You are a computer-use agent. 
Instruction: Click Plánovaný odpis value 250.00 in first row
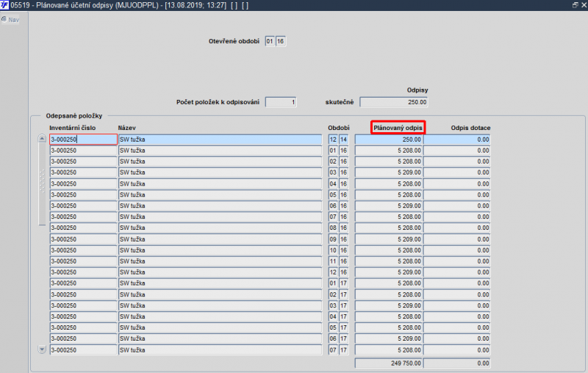(389, 140)
